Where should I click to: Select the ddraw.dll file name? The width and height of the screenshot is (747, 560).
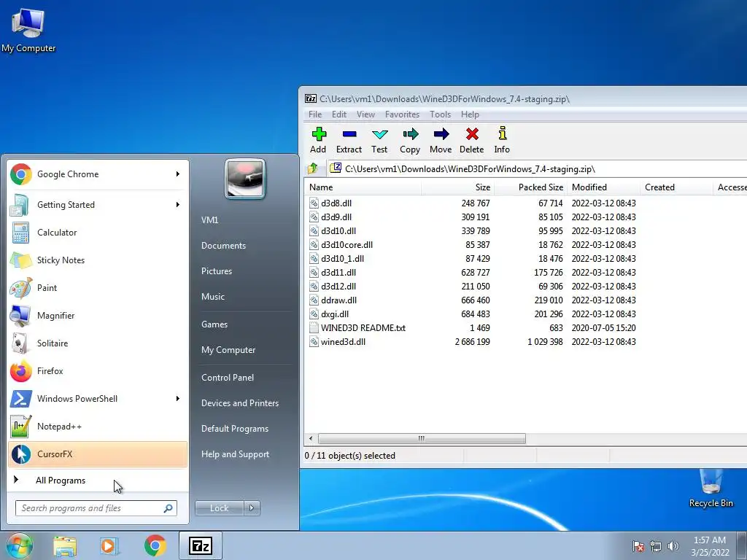(338, 300)
